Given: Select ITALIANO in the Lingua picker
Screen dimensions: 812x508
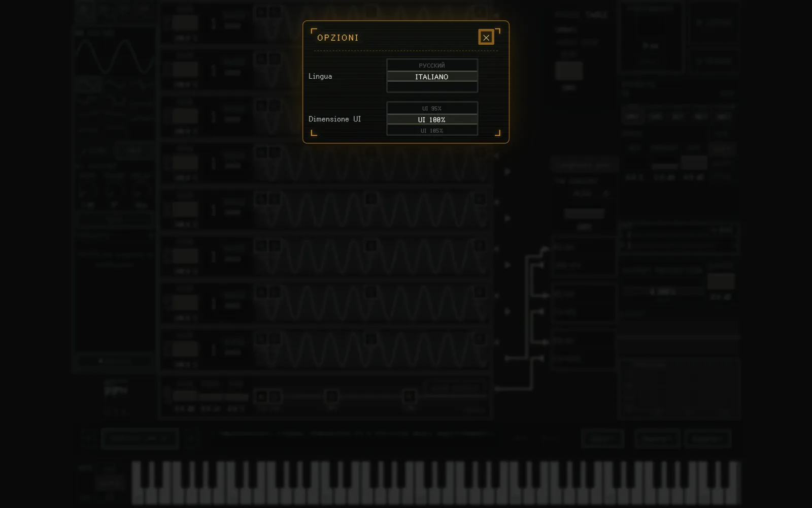Looking at the screenshot, I should click(432, 77).
